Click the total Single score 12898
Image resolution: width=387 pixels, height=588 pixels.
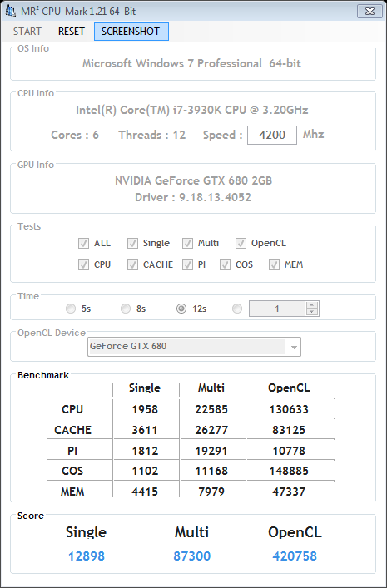coord(87,556)
